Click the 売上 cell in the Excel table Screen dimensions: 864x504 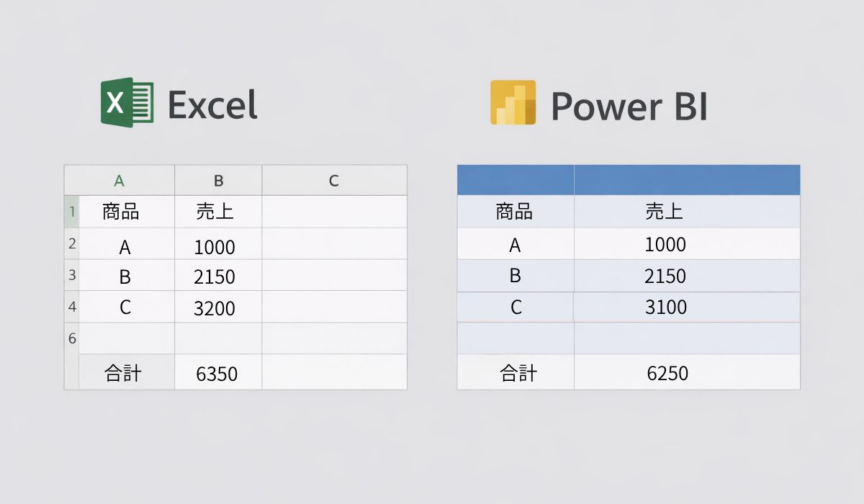[x=218, y=212]
